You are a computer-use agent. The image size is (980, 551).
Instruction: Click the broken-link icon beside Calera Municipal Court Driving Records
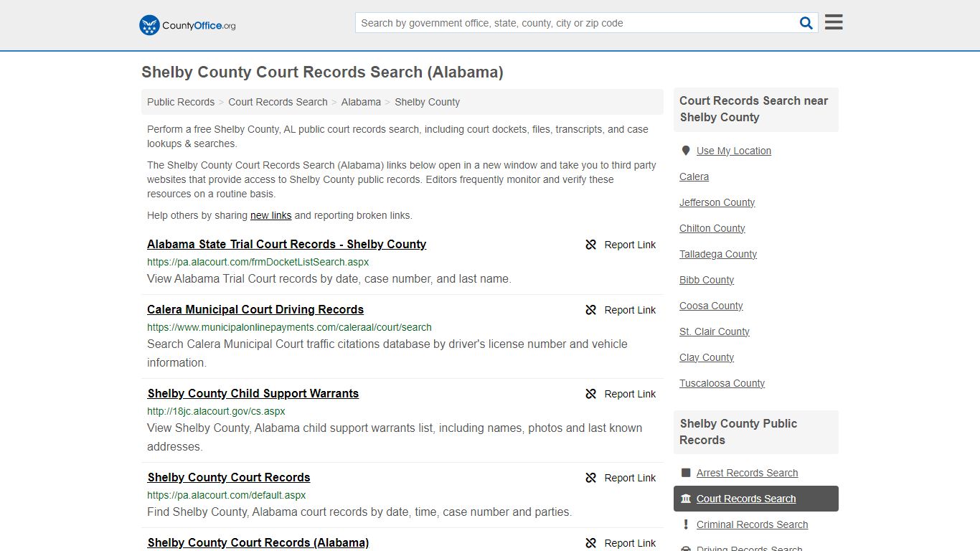[x=591, y=310]
